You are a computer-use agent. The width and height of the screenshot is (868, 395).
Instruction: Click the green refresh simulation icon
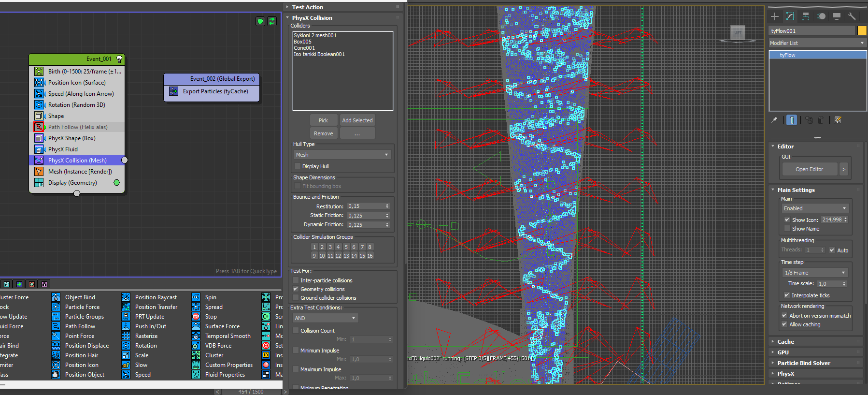272,21
